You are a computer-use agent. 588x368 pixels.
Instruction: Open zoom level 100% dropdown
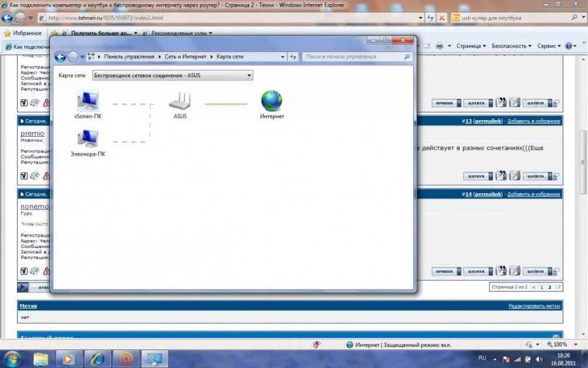pos(576,344)
